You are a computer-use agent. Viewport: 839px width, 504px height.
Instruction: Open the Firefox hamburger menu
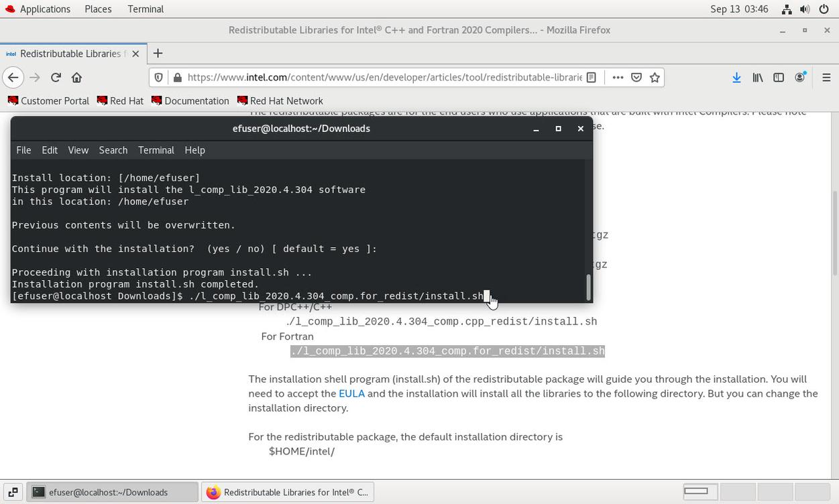[x=826, y=78]
